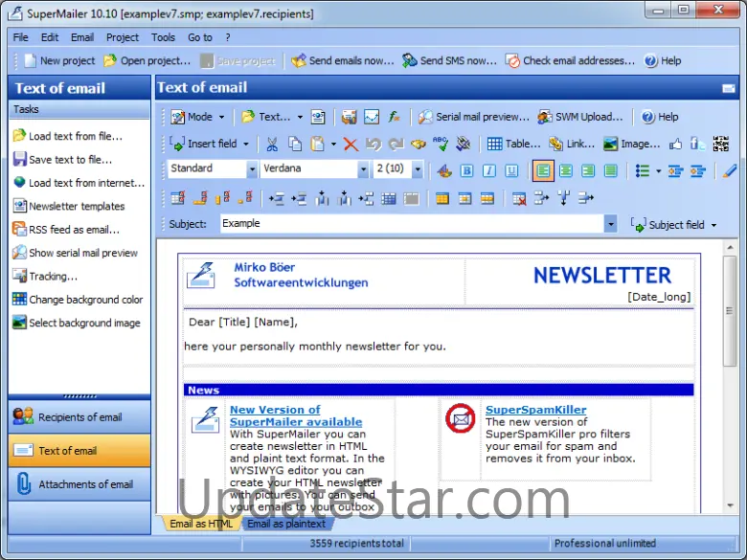Toggle Underline formatting
The width and height of the screenshot is (747, 560).
pos(511,171)
